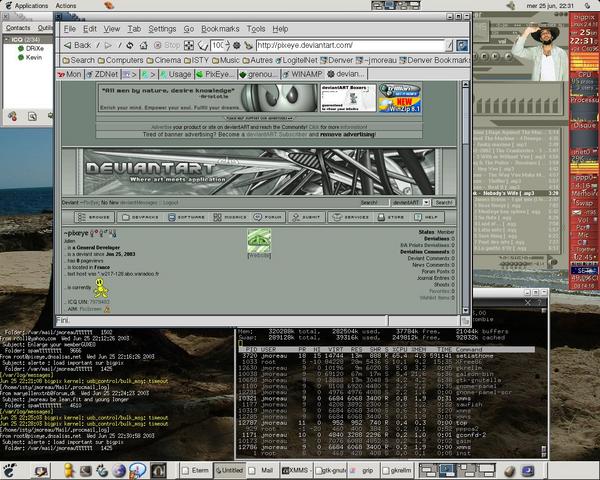Switch to the ZDNet tab
The width and height of the screenshot is (600, 480).
tap(103, 74)
